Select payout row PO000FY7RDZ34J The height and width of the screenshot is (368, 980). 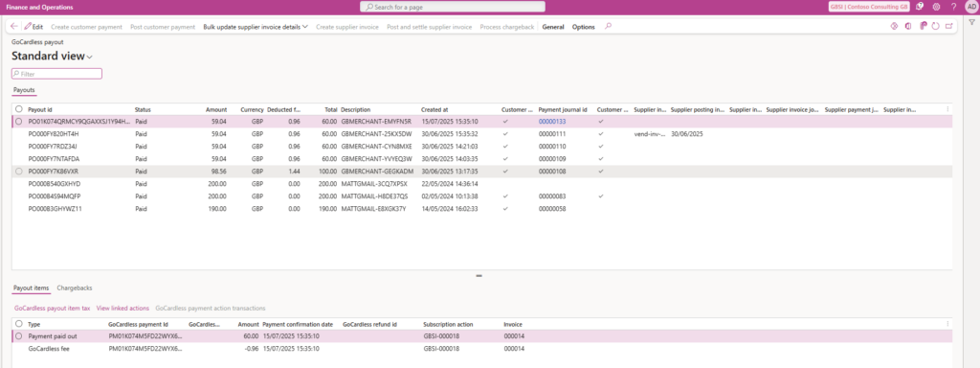pyautogui.click(x=481, y=147)
